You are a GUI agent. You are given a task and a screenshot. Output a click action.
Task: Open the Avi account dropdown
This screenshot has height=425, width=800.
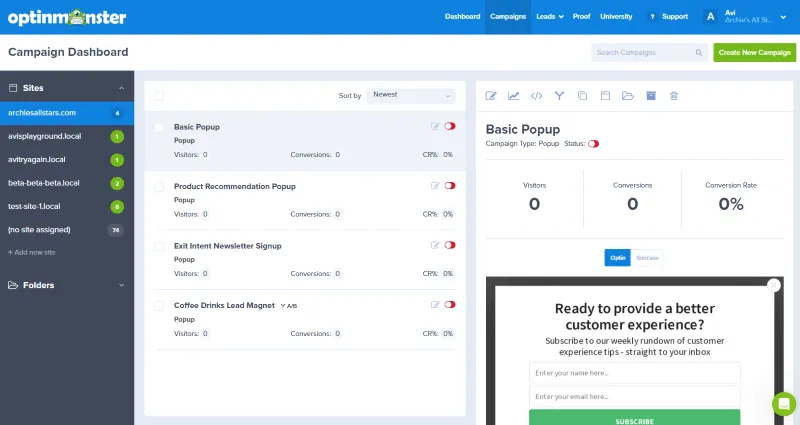click(x=783, y=17)
